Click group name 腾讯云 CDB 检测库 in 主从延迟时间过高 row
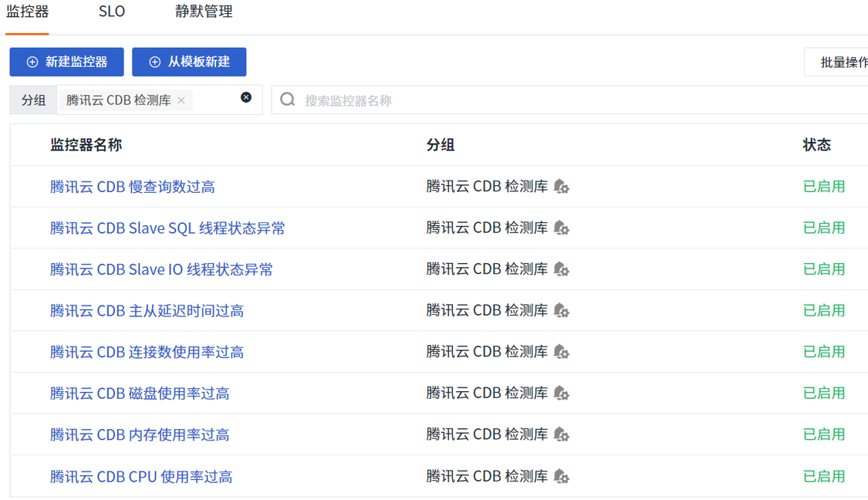 click(487, 310)
